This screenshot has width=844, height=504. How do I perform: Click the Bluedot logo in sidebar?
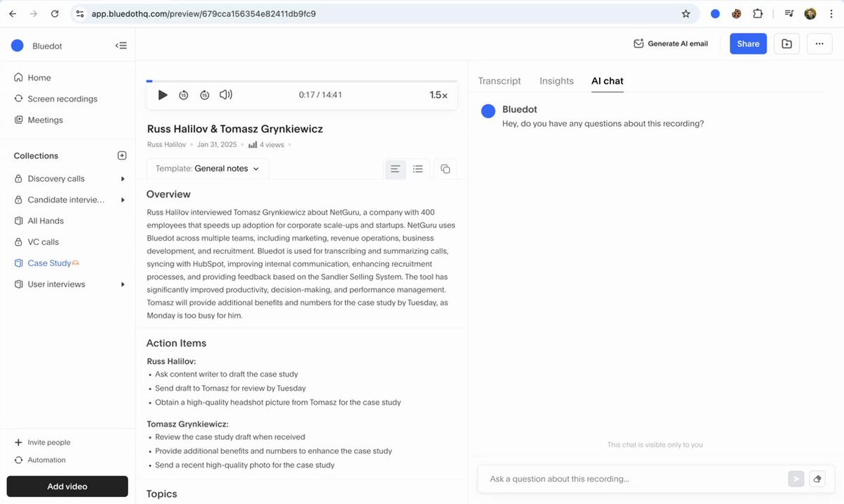click(17, 46)
